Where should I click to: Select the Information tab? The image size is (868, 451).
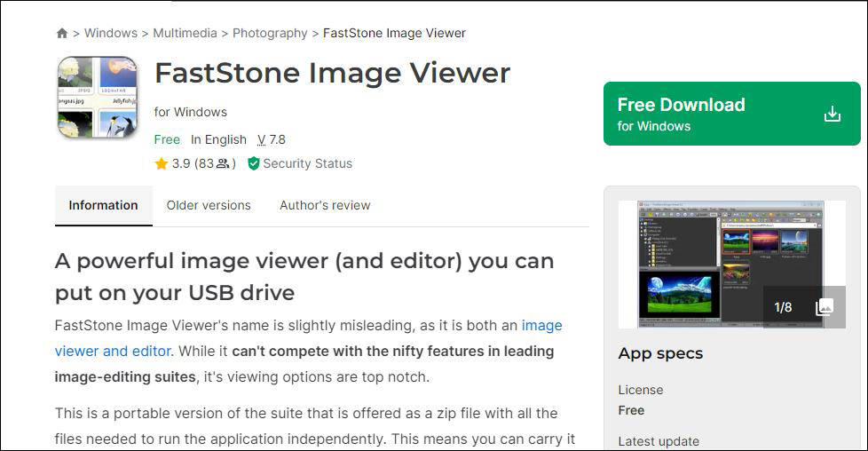click(x=104, y=206)
